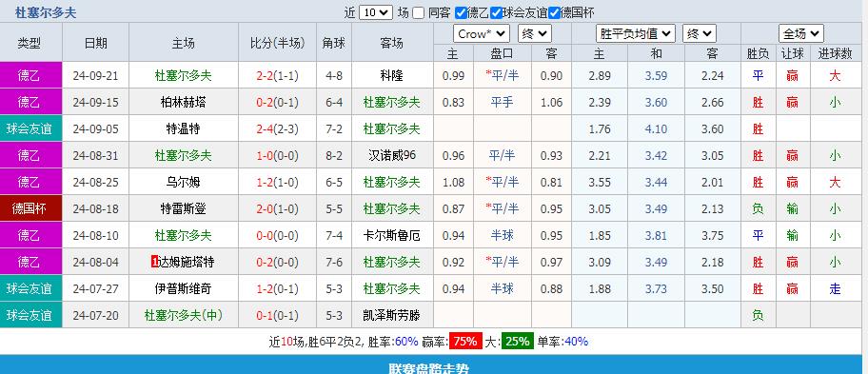The height and width of the screenshot is (374, 868).
Task: Uncheck the 球会友谊 filter checkbox
Action: pos(496,12)
